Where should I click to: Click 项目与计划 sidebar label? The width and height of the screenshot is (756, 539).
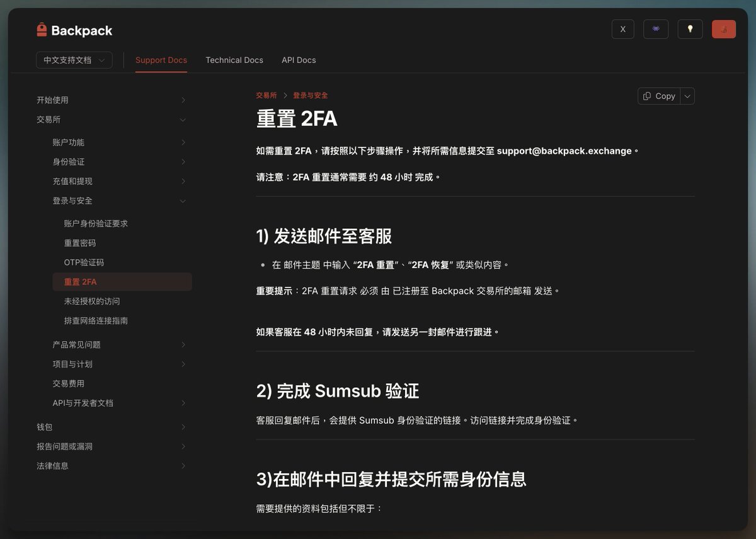(x=72, y=364)
